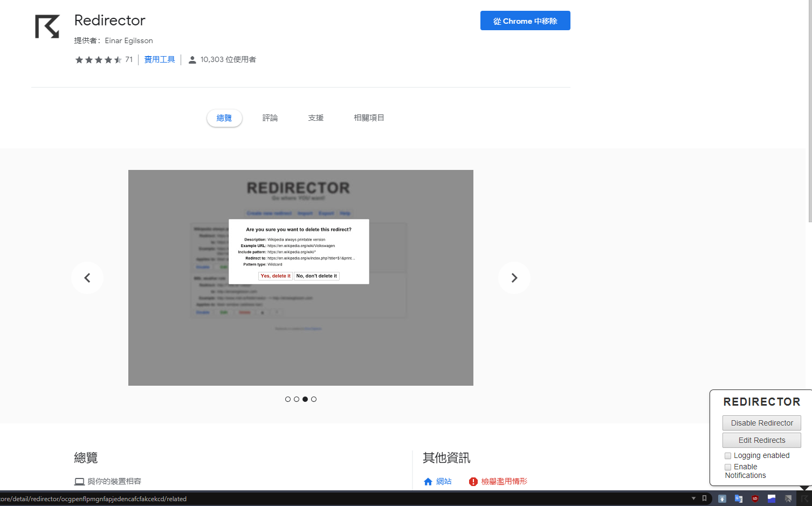The height and width of the screenshot is (506, 812).
Task: Click the home icon beside 網站
Action: click(428, 482)
